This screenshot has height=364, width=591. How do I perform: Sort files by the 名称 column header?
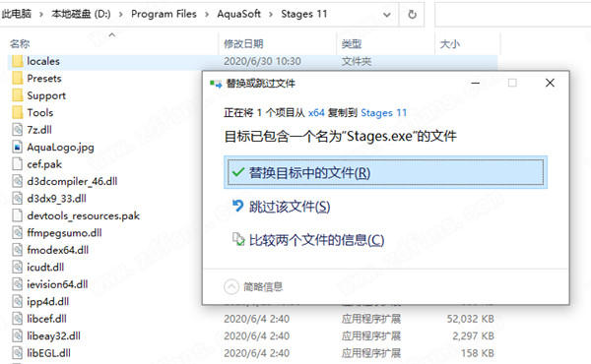tap(20, 44)
